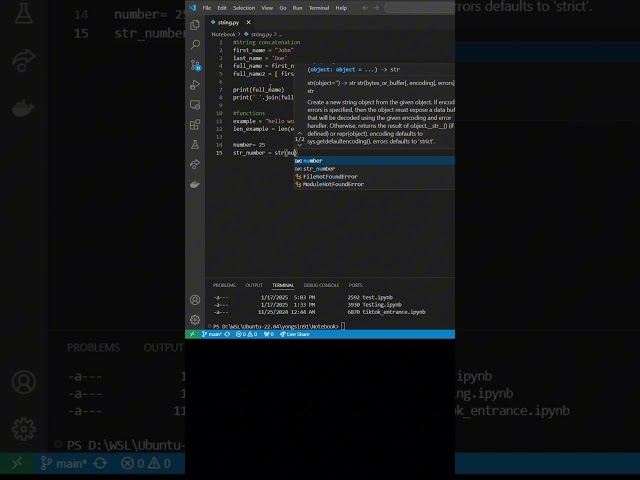This screenshot has height=480, width=640.
Task: Click tiktok_entrance.ipynb in terminal listing
Action: pos(394,312)
